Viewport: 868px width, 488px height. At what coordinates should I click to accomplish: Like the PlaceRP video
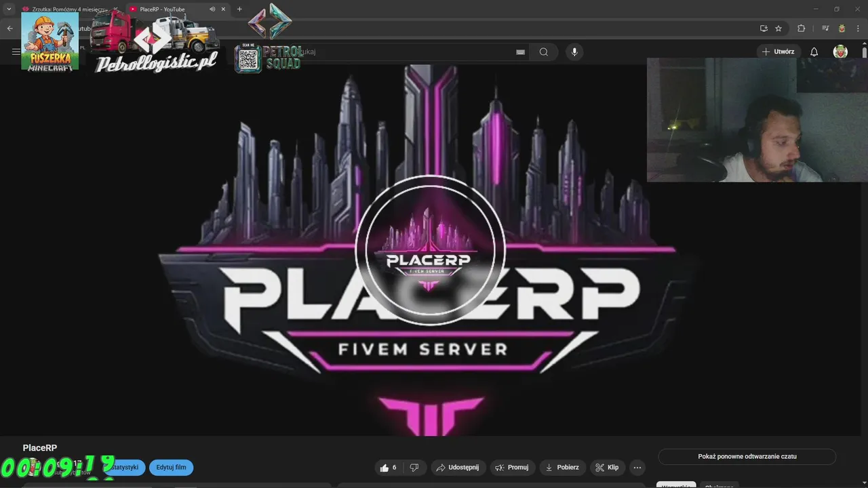pyautogui.click(x=388, y=468)
